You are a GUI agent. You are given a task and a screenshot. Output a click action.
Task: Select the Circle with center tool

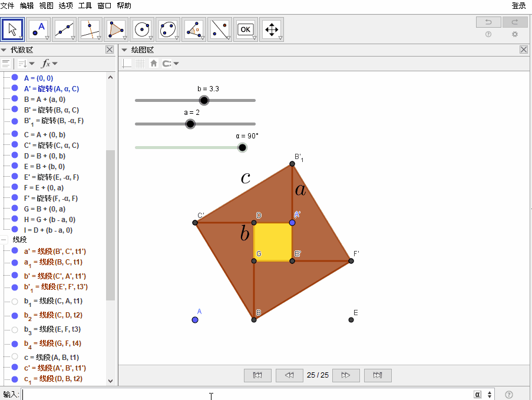click(142, 29)
